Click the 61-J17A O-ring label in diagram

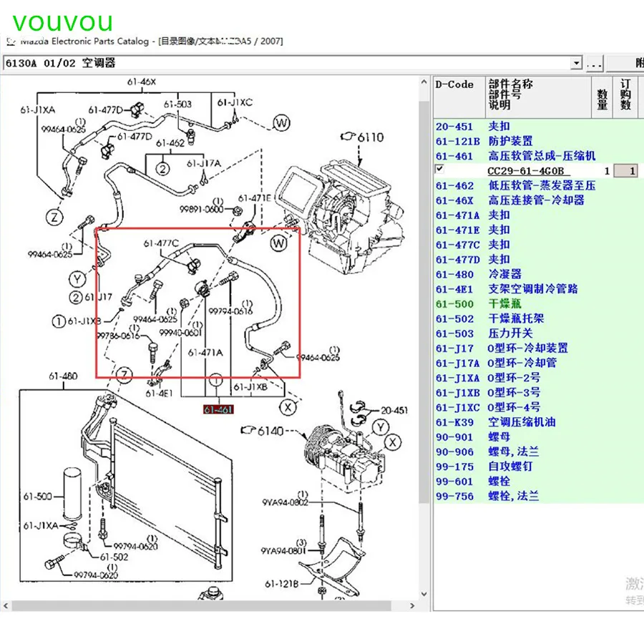coord(204,163)
